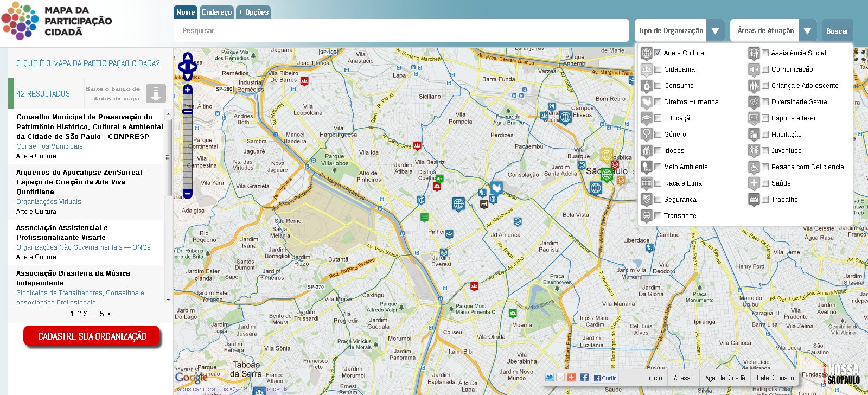The image size is (868, 395).
Task: Click the green marker near Djalma Coelho
Action: tap(439, 179)
